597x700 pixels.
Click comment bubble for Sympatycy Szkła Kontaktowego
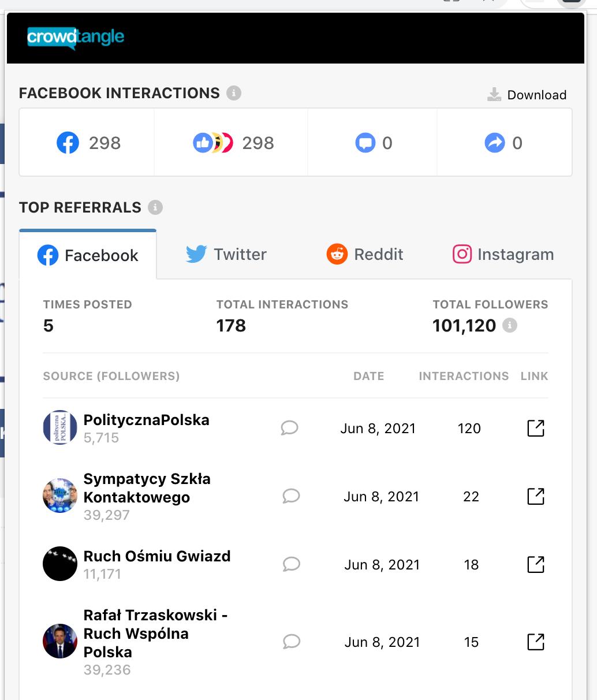[x=292, y=496]
